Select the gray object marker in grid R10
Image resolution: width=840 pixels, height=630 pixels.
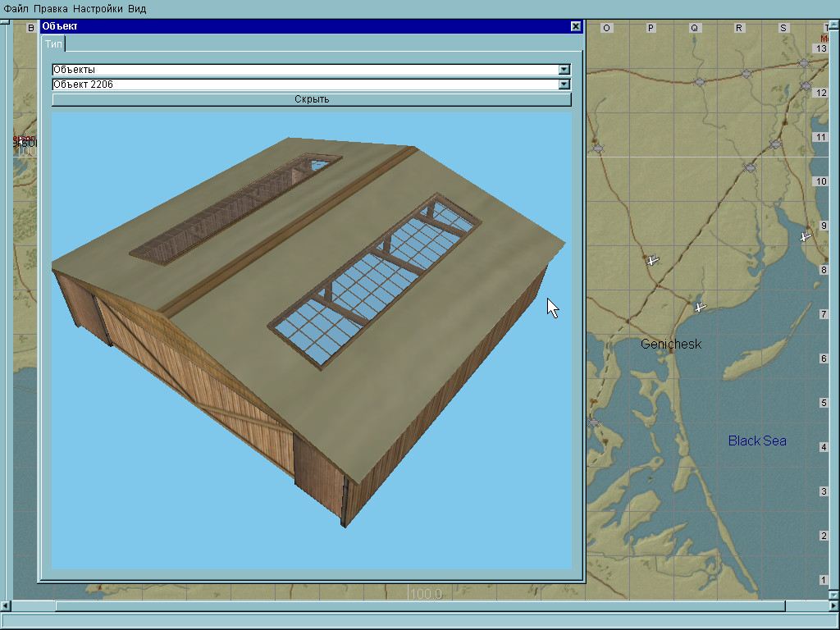750,167
